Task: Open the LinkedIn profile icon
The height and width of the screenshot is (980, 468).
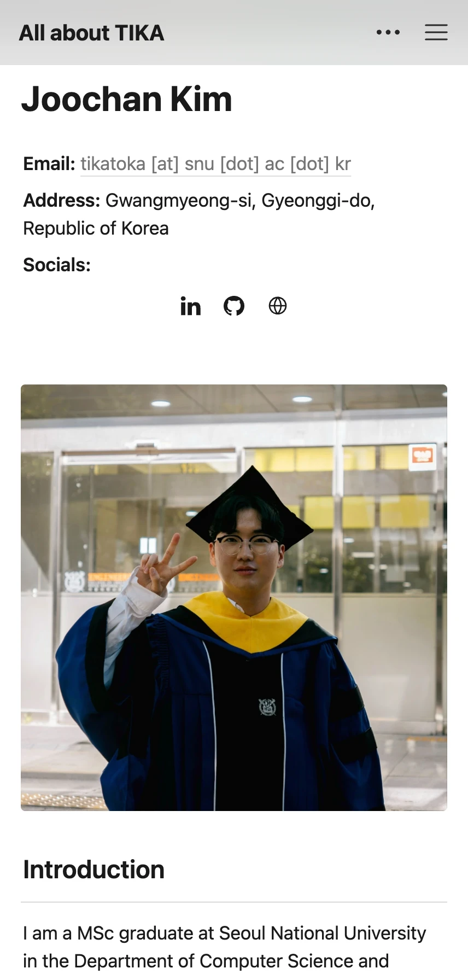Action: 190,306
